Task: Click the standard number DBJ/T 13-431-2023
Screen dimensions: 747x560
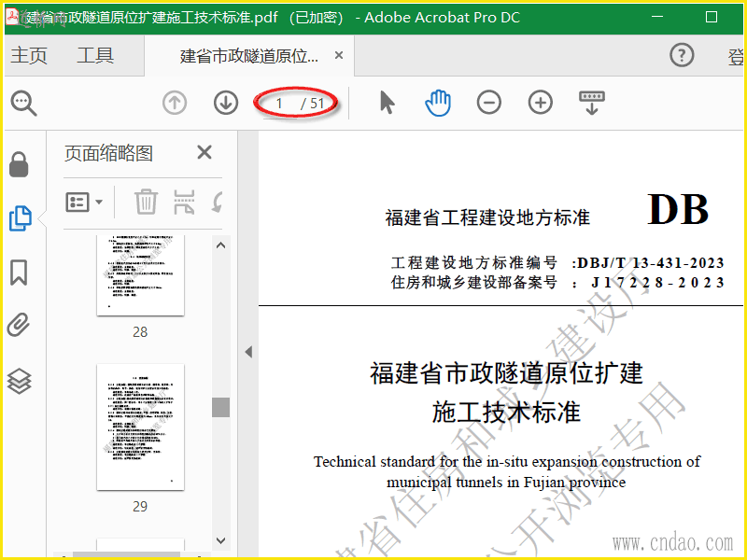Action: [650, 263]
